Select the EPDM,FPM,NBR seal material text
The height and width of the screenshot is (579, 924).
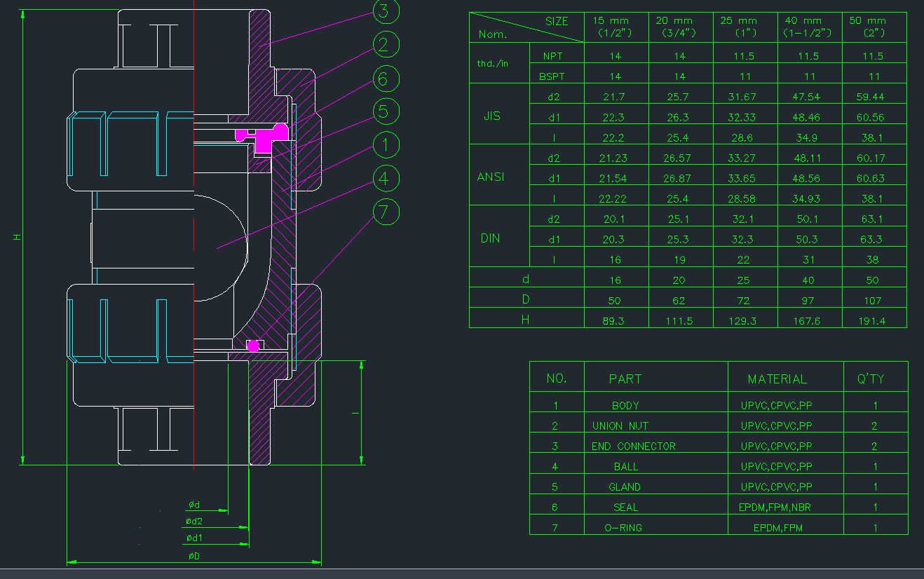(775, 507)
